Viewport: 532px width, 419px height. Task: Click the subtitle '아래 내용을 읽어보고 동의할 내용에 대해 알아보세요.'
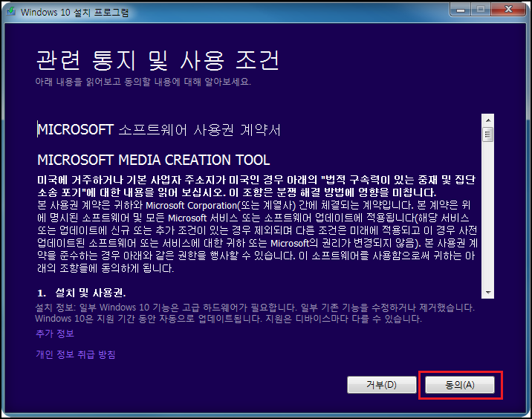point(143,82)
